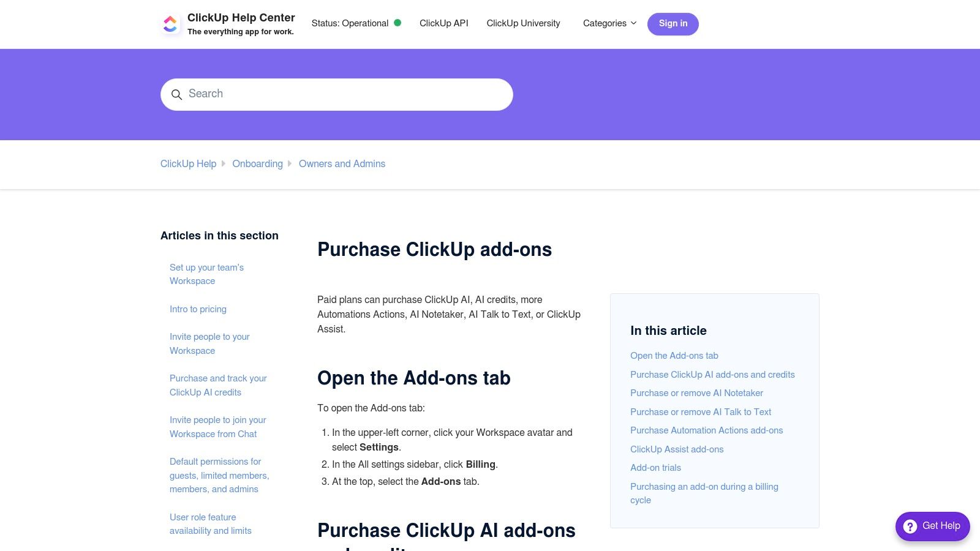Click the In this article heading
Image resolution: width=980 pixels, height=551 pixels.
(x=668, y=331)
